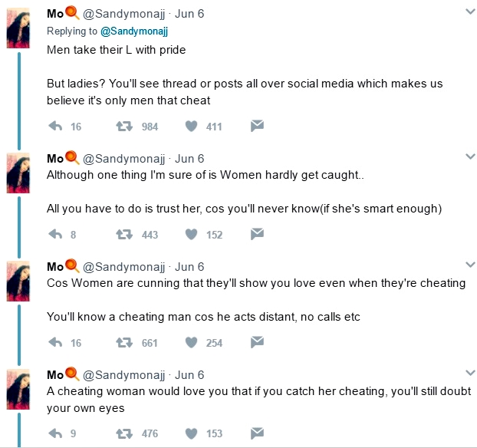Open the chevron menu on "Women are cunning" tweet

(470, 265)
